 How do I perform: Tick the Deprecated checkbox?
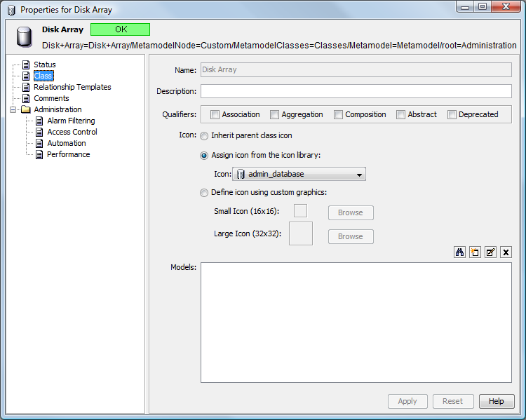coord(452,115)
